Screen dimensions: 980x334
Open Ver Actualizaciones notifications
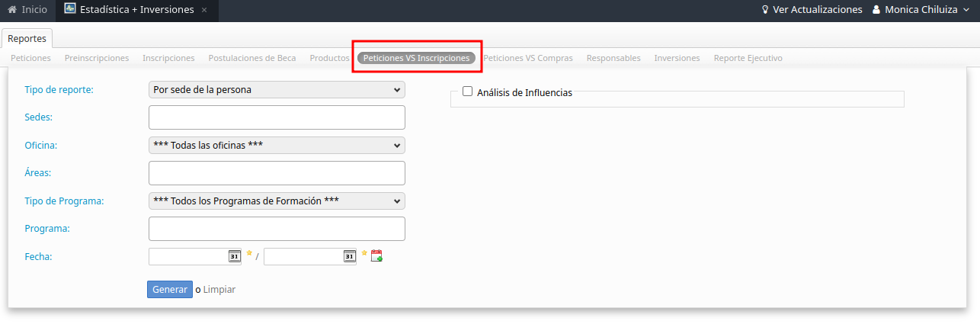point(812,10)
